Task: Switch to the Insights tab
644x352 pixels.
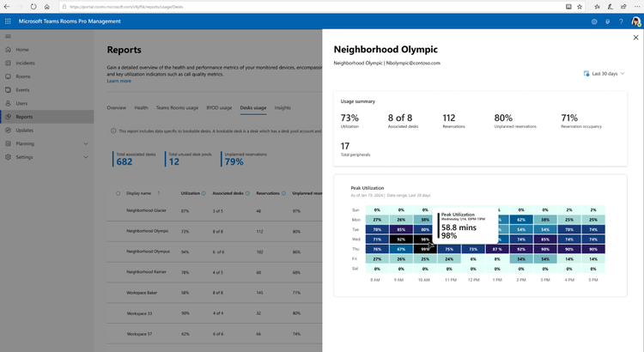Action: pyautogui.click(x=283, y=108)
